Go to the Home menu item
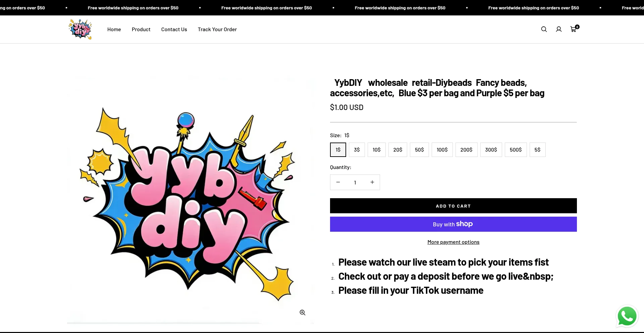The height and width of the screenshot is (333, 644). [114, 29]
